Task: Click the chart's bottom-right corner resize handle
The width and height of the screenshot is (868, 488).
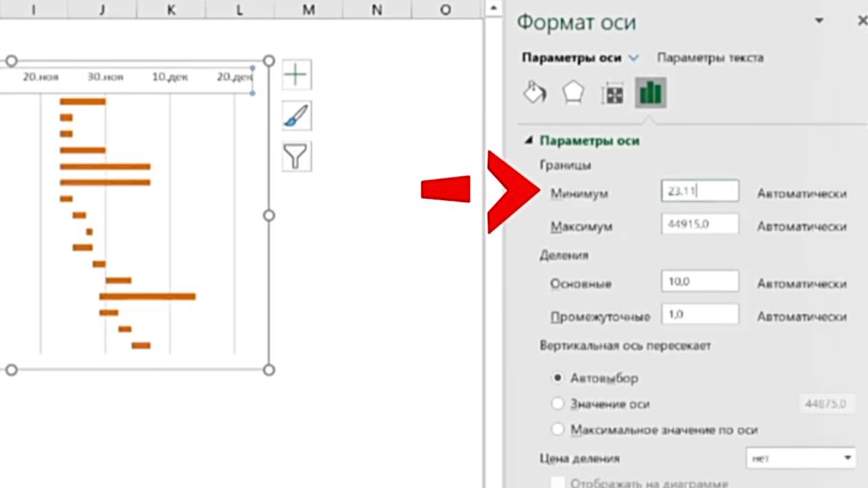Action: click(269, 370)
